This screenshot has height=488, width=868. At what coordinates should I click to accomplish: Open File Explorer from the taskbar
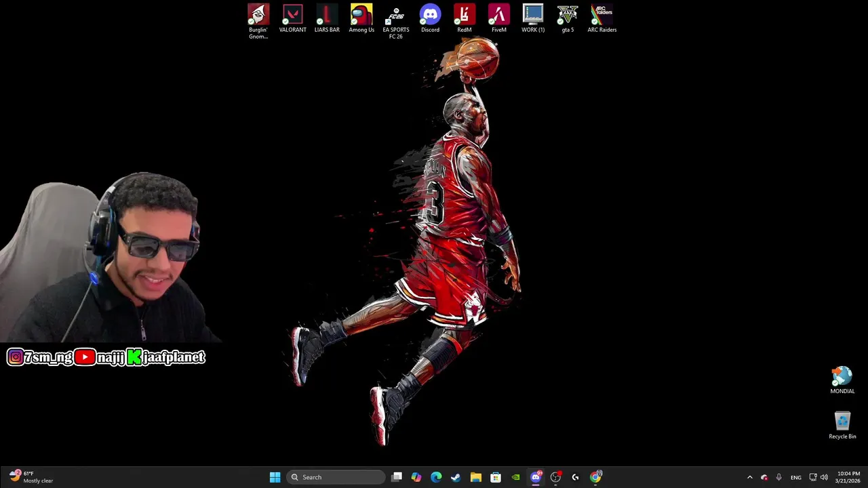tap(476, 477)
